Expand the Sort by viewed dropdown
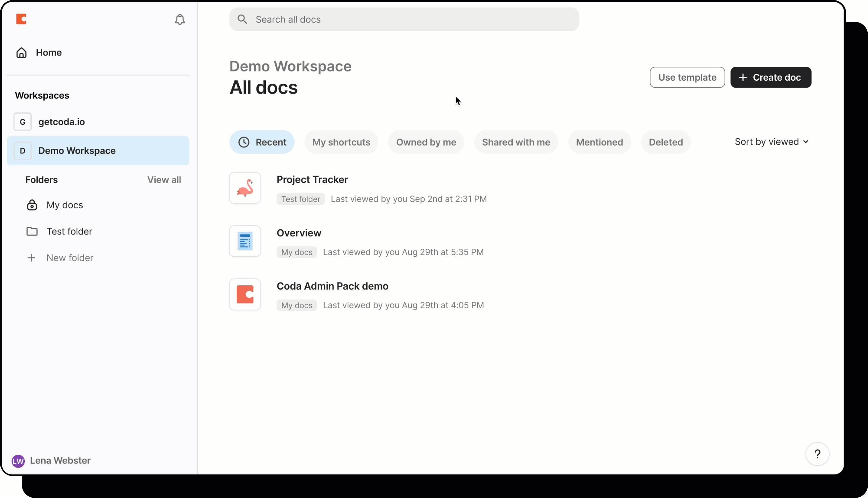 click(x=771, y=142)
